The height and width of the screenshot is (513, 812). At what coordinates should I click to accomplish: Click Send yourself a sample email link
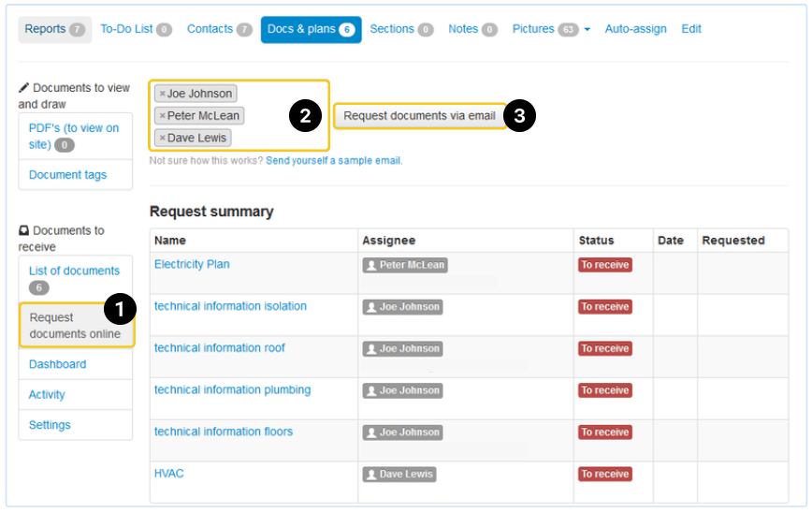pyautogui.click(x=333, y=161)
